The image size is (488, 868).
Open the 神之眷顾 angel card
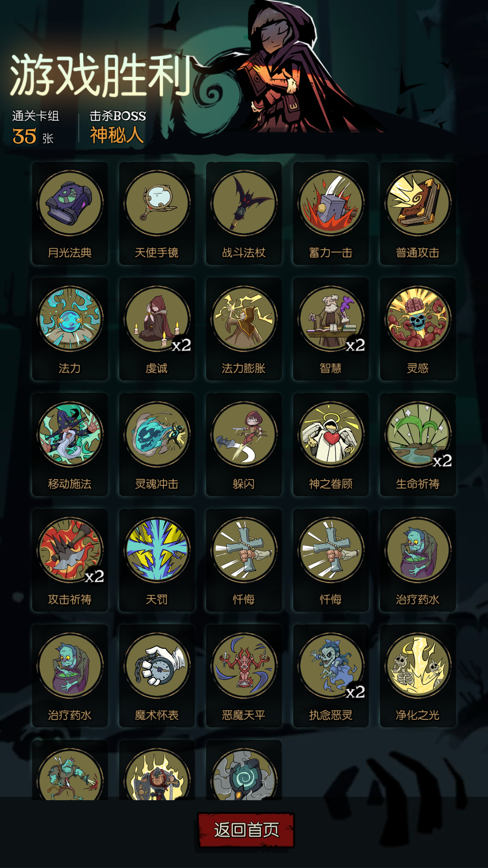point(331,445)
